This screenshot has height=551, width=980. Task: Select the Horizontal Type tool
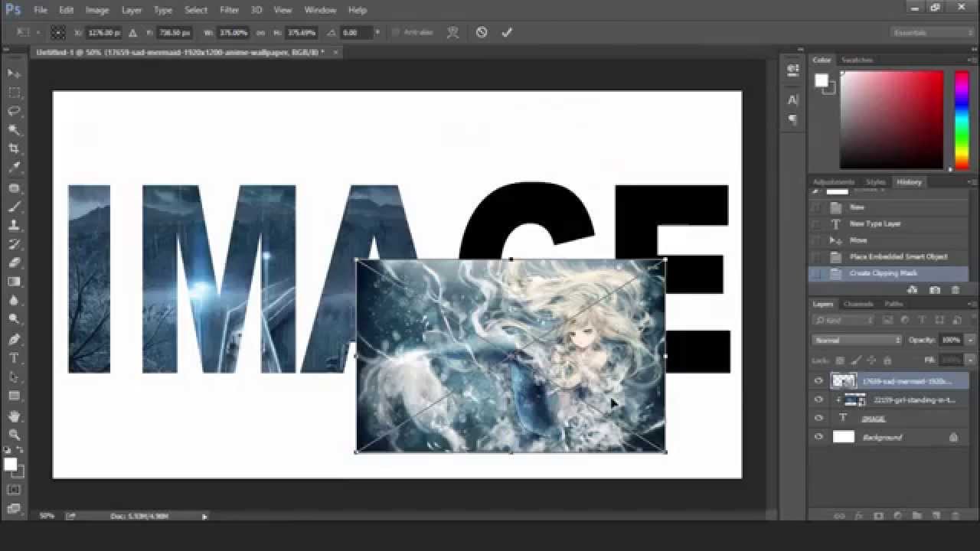point(14,358)
